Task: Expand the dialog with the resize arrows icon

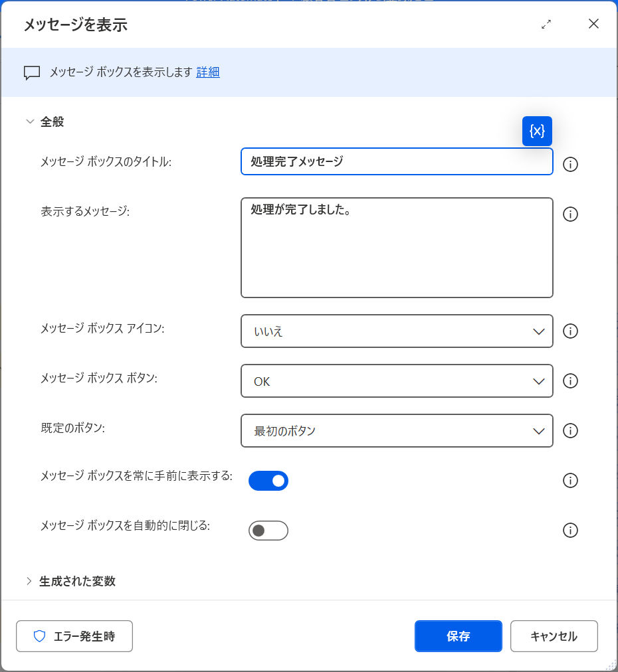Action: pyautogui.click(x=546, y=25)
